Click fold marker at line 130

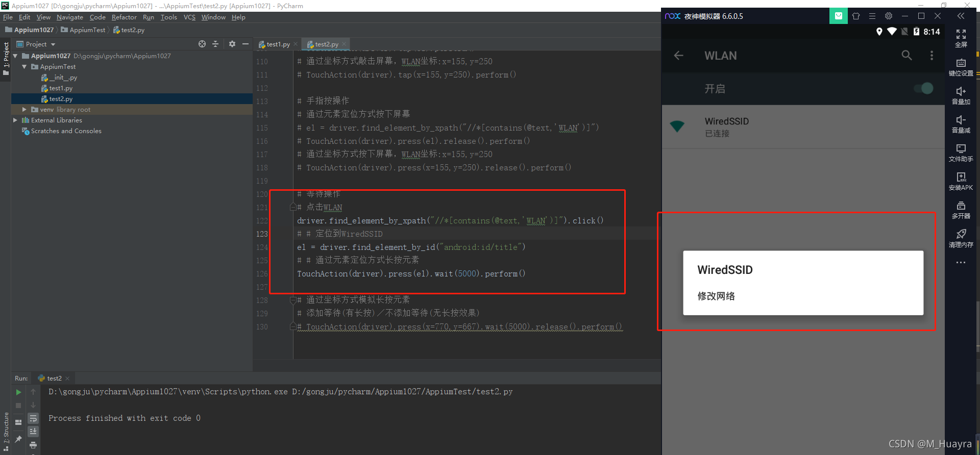[x=293, y=326]
